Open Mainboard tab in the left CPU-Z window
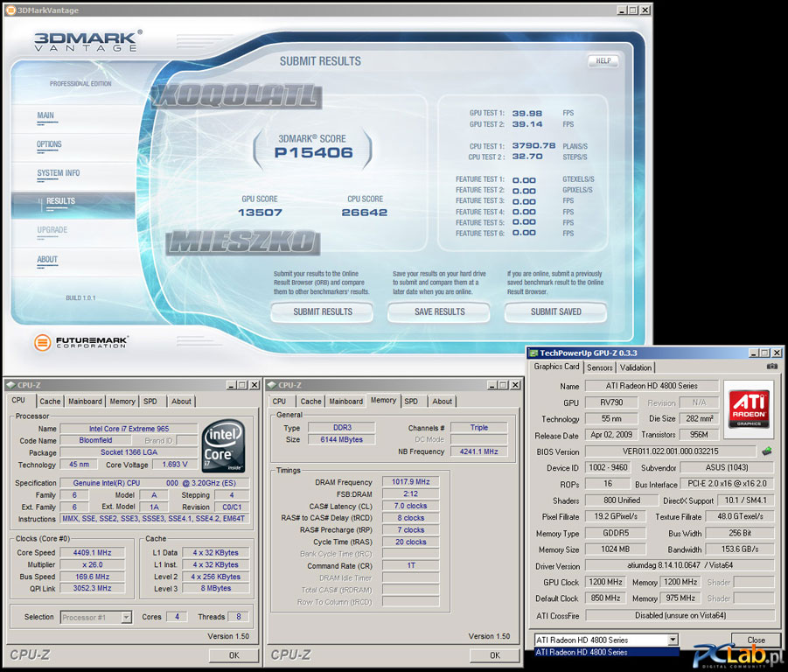The image size is (788, 672). [85, 402]
